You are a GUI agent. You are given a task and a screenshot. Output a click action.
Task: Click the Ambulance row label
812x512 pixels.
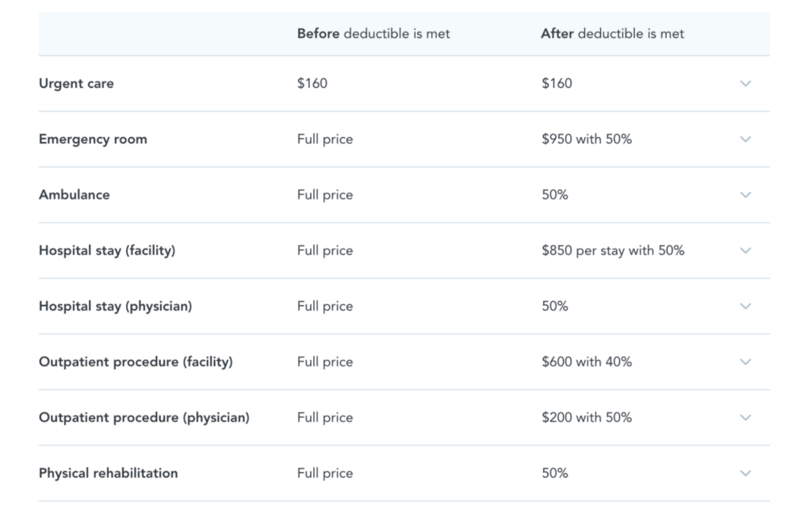pos(75,195)
